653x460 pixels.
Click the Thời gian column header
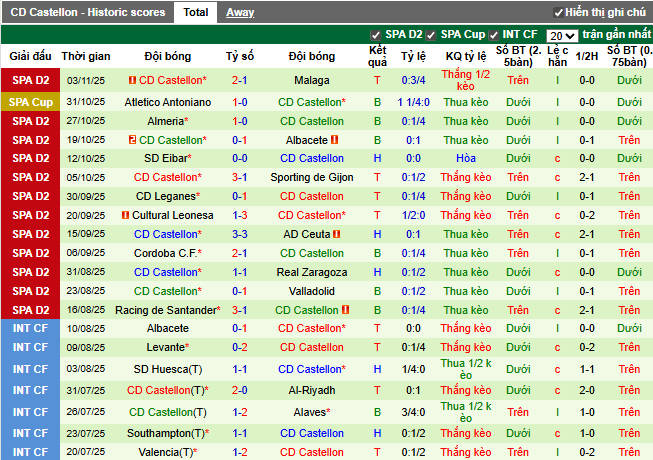[86, 56]
